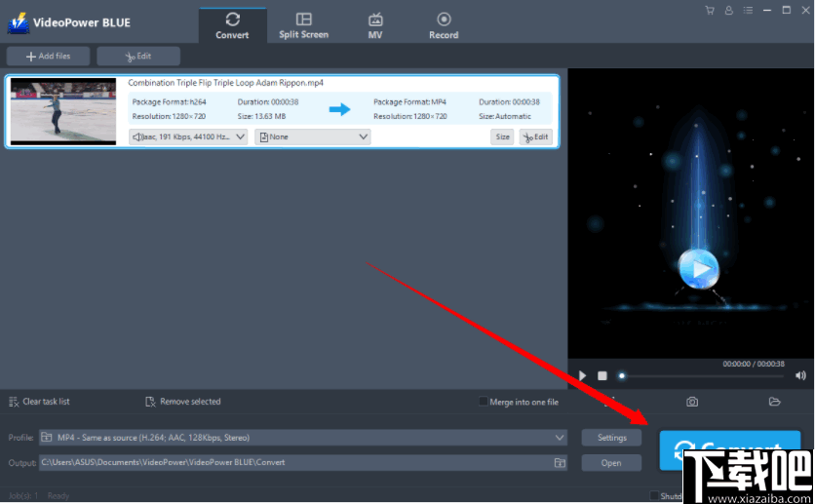Click Edit button in the file row
This screenshot has width=815, height=504.
[x=536, y=137]
